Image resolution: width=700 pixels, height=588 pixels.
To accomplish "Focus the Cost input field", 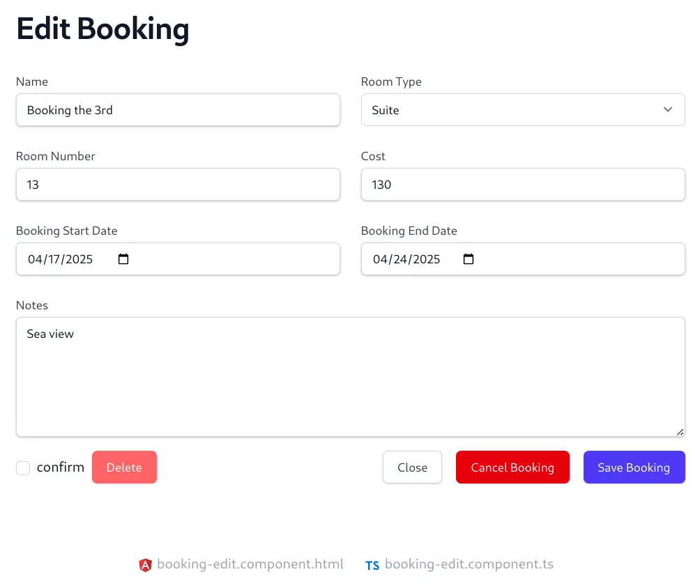I will tap(523, 184).
